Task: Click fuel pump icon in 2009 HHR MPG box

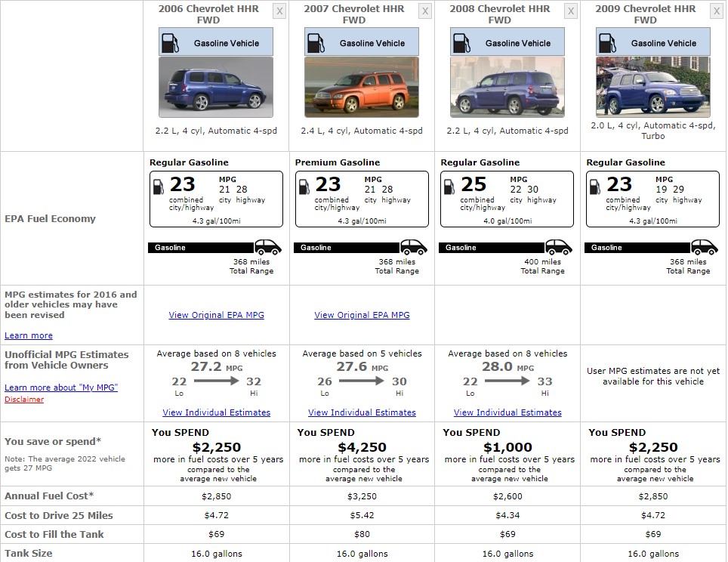Action: pyautogui.click(x=595, y=187)
